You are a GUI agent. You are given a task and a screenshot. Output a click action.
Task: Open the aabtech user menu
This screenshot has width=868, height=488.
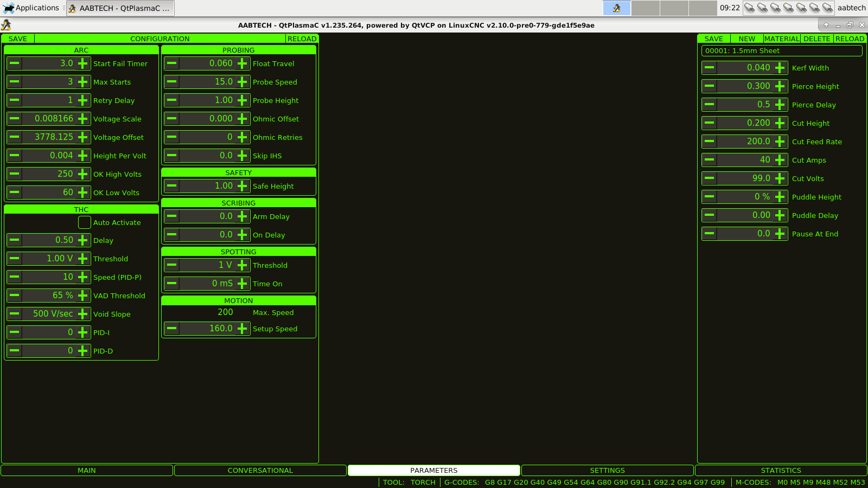coord(852,8)
